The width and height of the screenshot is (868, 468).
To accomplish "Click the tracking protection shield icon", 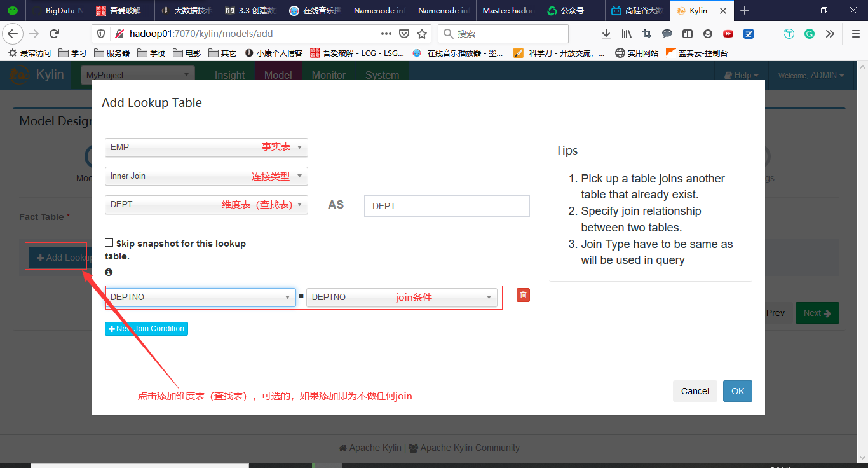I will click(x=102, y=34).
